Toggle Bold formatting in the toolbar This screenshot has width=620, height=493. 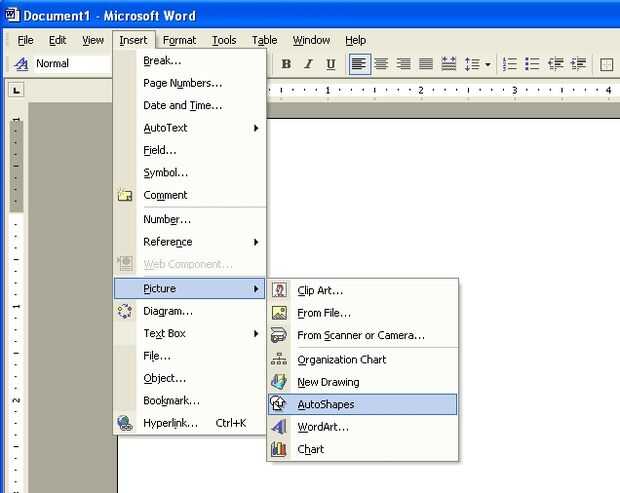point(286,64)
